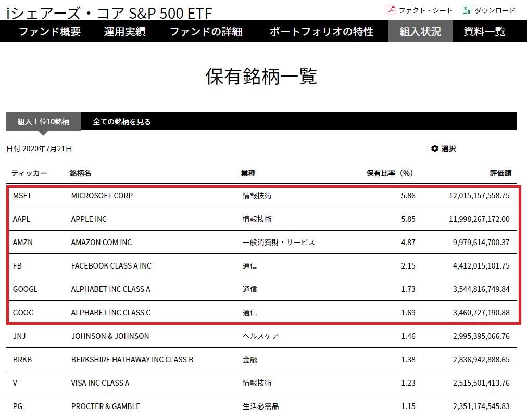Sort by the ティッカー column header

[29, 173]
